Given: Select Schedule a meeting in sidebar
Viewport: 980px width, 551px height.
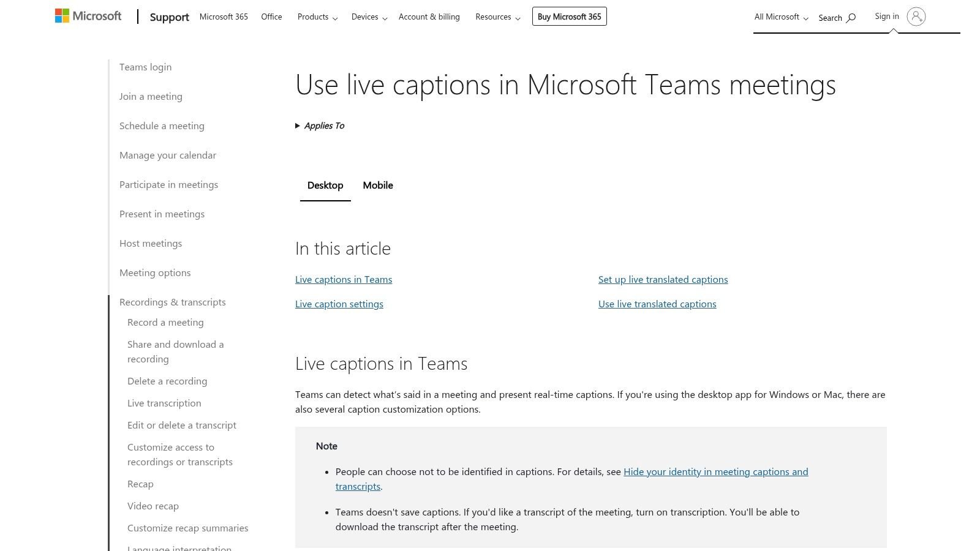Looking at the screenshot, I should pos(162,126).
